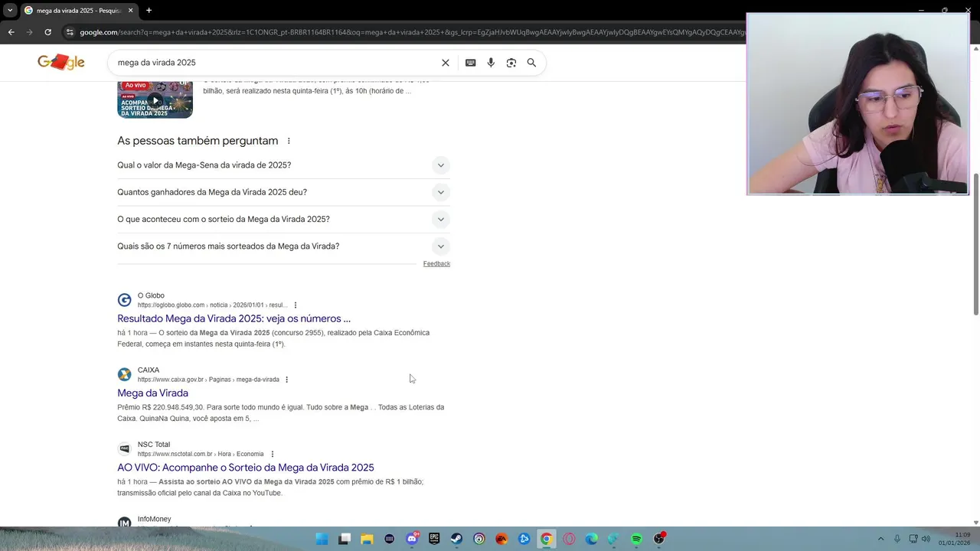
Task: Open Opera GX from the taskbar
Action: (569, 539)
